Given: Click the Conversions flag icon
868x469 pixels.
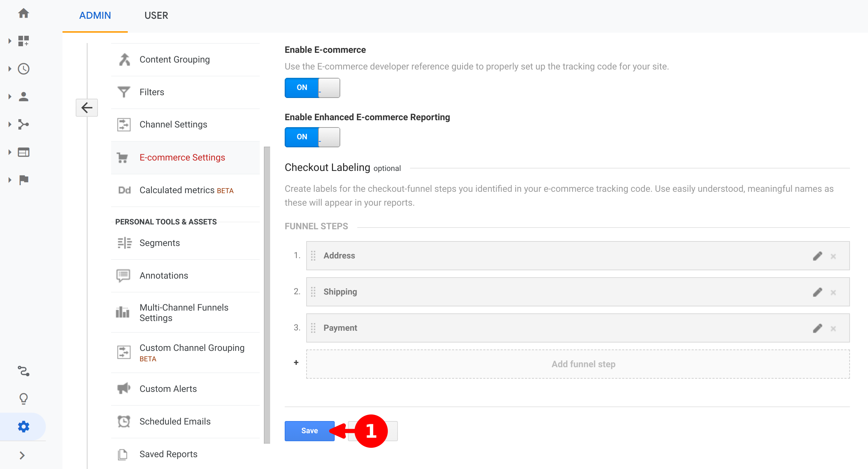Looking at the screenshot, I should tap(24, 180).
